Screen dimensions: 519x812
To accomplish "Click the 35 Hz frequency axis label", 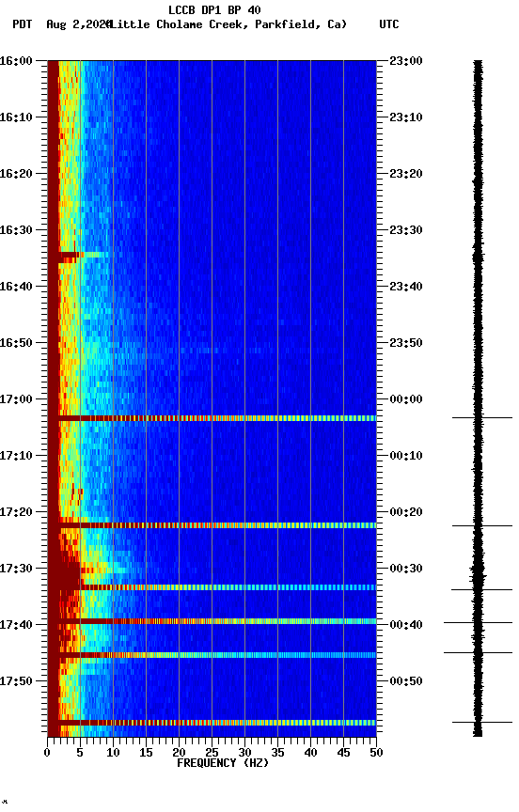I will [x=277, y=753].
